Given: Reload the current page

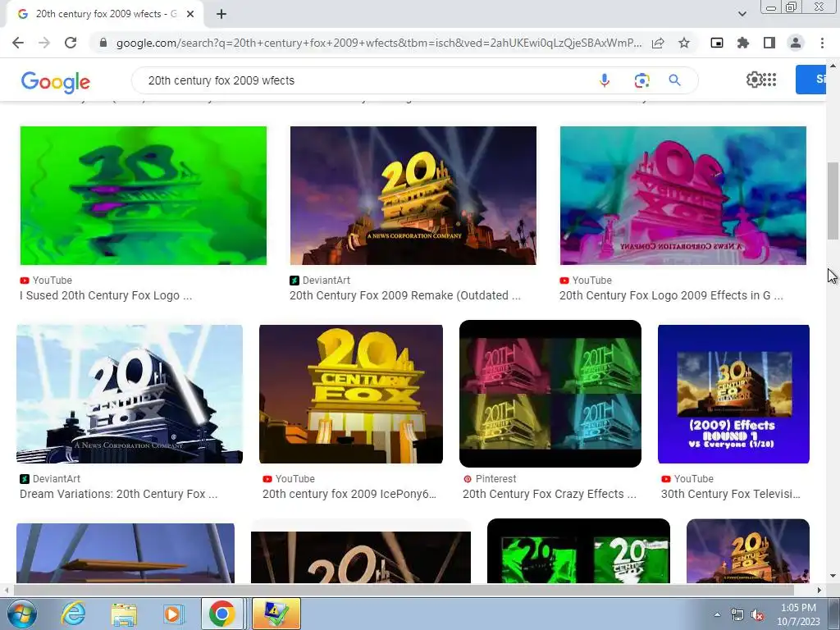Looking at the screenshot, I should pyautogui.click(x=71, y=43).
